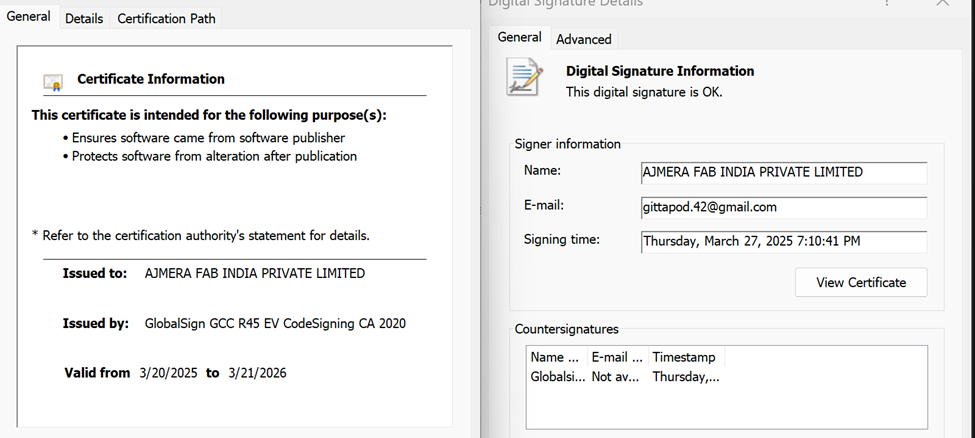Click the Name column header in Countersignatures

[x=557, y=357]
